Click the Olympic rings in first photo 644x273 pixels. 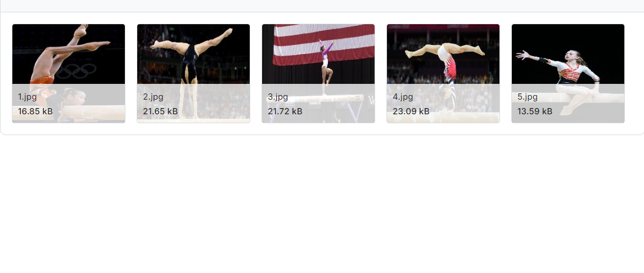coord(76,71)
